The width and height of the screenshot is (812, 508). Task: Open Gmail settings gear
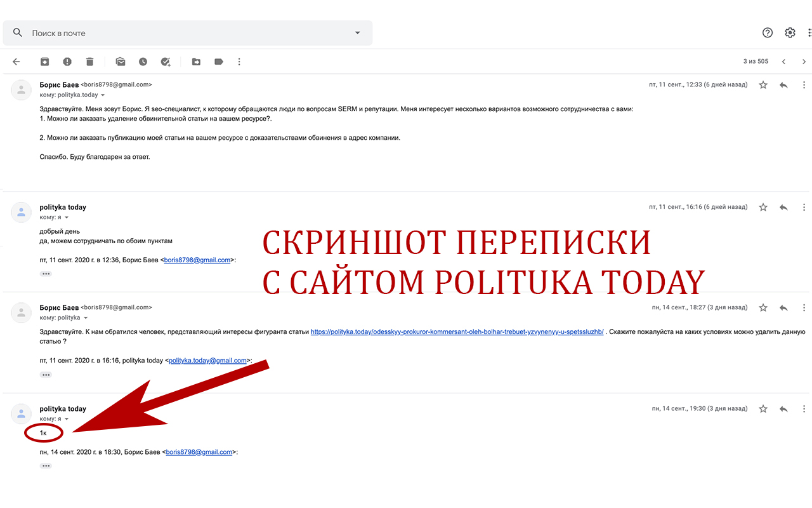click(x=790, y=32)
